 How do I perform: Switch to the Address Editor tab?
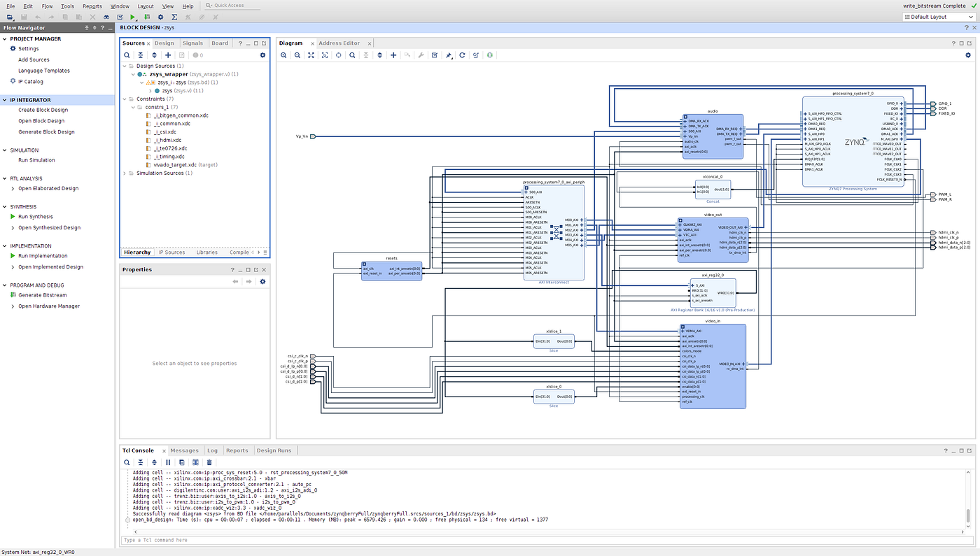click(x=339, y=43)
